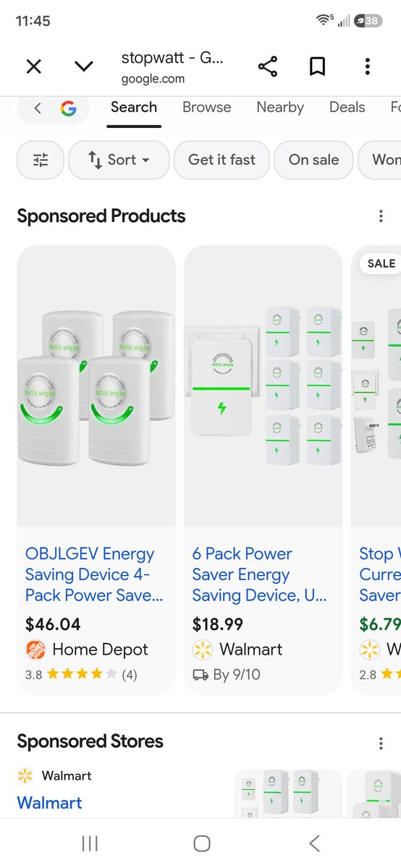Open Sponsored Products options menu
The image size is (401, 868).
click(381, 216)
